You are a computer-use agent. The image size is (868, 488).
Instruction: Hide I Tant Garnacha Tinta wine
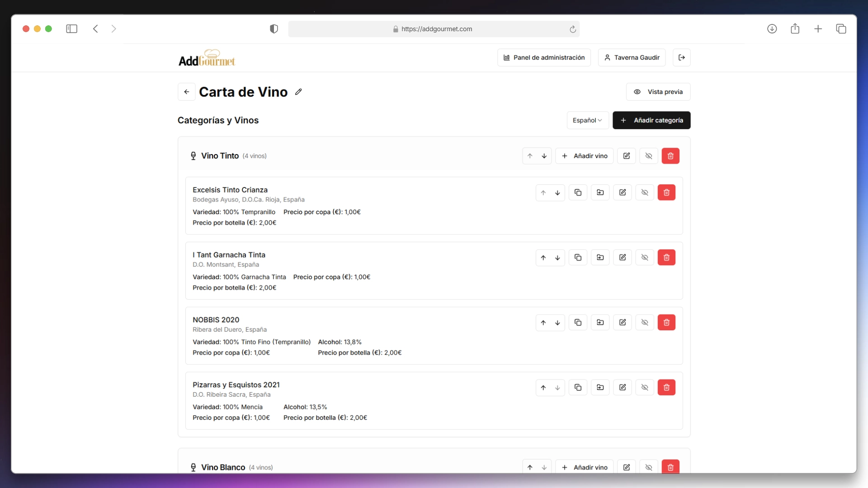tap(645, 258)
